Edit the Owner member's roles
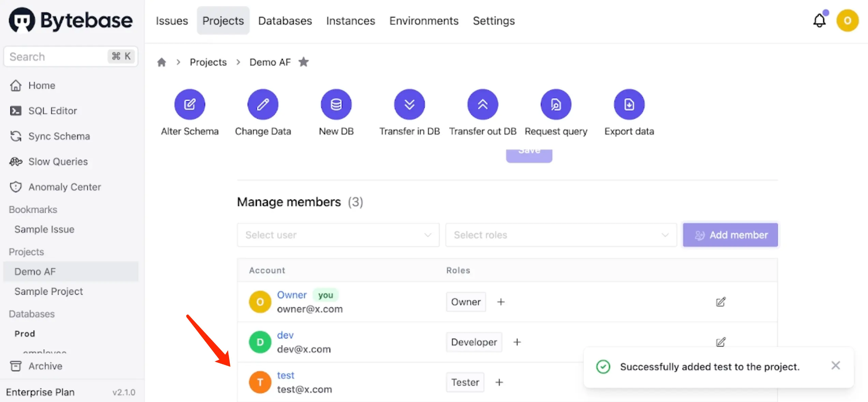This screenshot has height=402, width=868. [720, 302]
